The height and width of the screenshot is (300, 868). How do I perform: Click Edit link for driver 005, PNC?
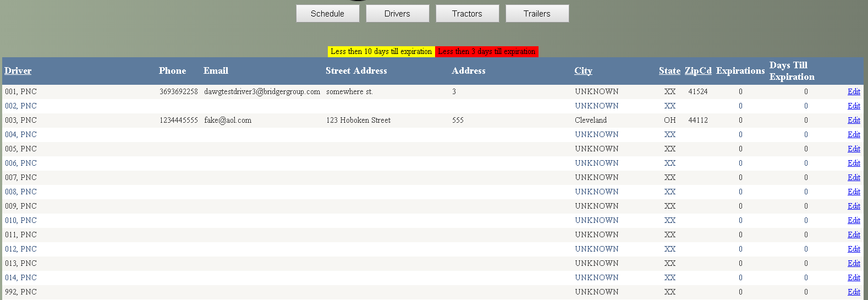[x=854, y=149]
